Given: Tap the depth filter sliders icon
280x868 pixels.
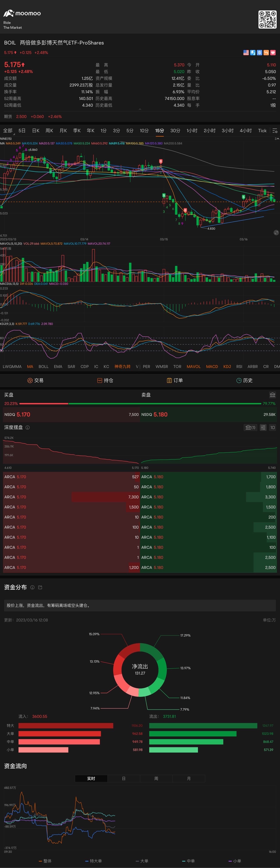Looking at the screenshot, I should click(x=263, y=427).
